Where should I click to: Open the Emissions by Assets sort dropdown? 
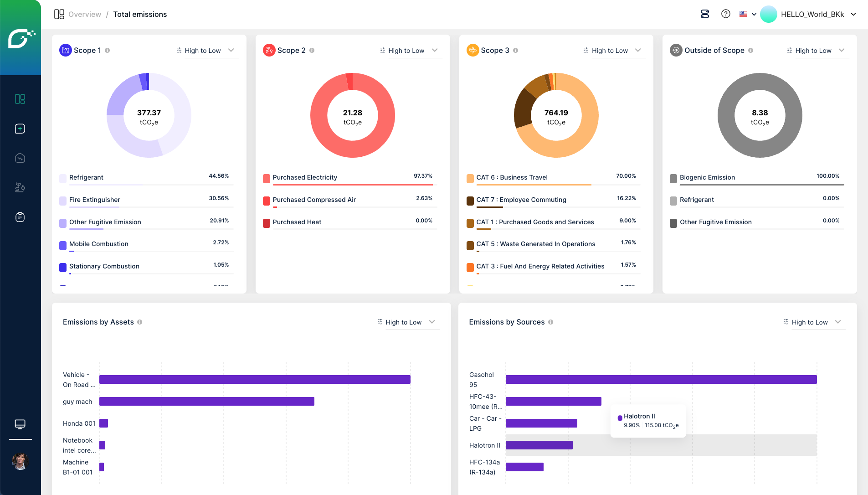(x=406, y=322)
